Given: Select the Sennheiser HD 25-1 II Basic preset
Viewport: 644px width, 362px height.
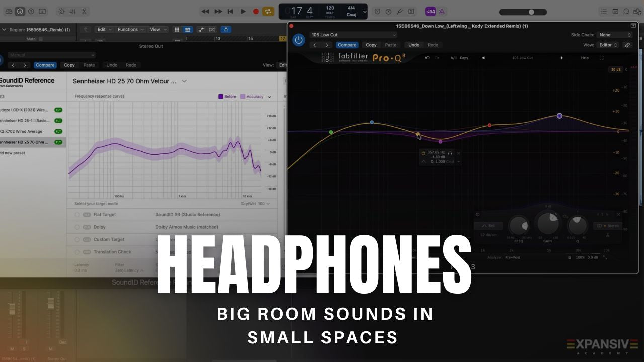Looking at the screenshot, I should coord(33,121).
